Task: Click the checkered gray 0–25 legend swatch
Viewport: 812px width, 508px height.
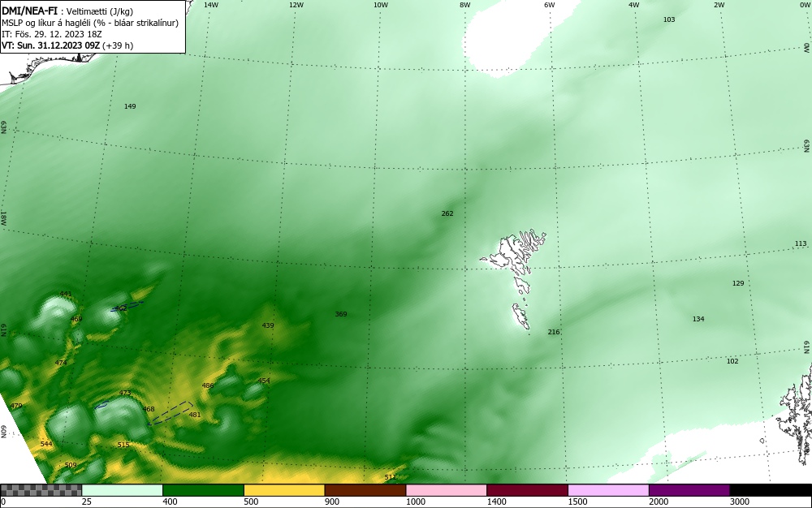Action: [41, 490]
